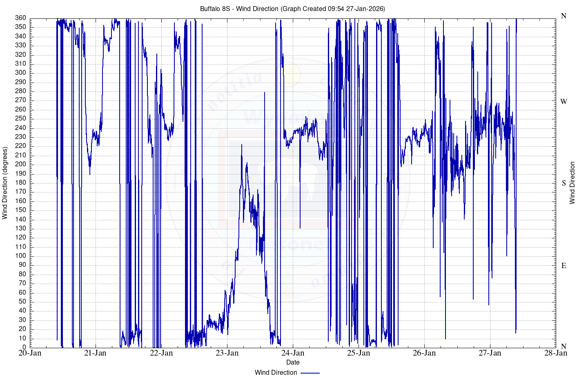588x376 pixels.
Task: Click the W compass label on right axis
Action: 564,102
